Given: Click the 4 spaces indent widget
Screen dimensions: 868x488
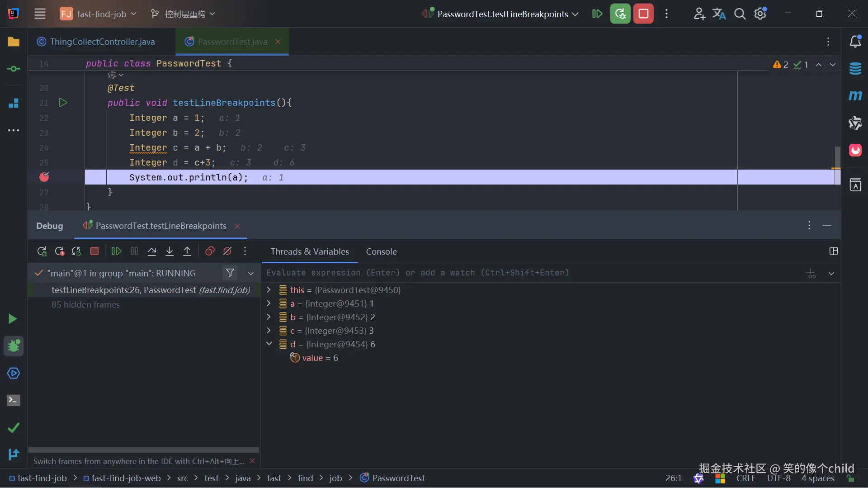Looking at the screenshot, I should pyautogui.click(x=818, y=478).
